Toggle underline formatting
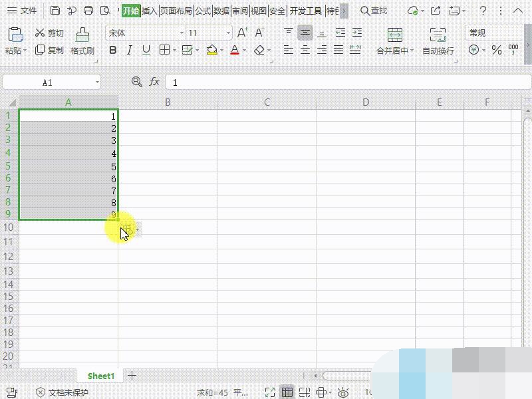The width and height of the screenshot is (532, 399). point(146,50)
